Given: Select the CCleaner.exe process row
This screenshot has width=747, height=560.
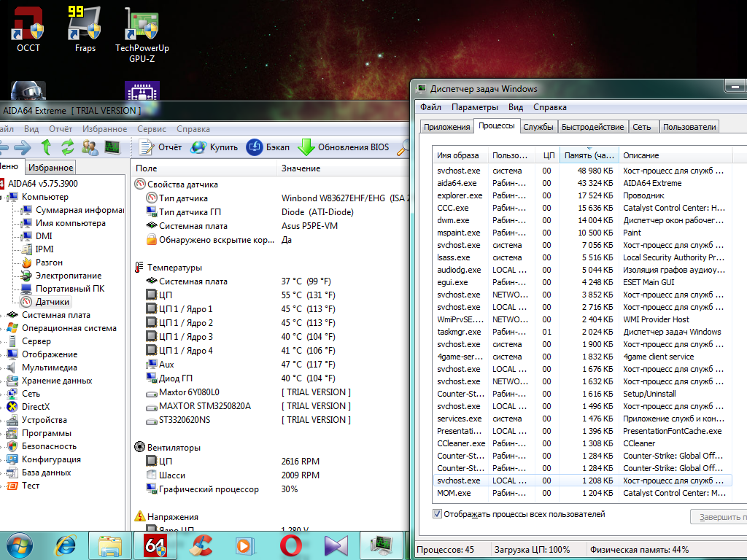Looking at the screenshot, I should (x=582, y=443).
